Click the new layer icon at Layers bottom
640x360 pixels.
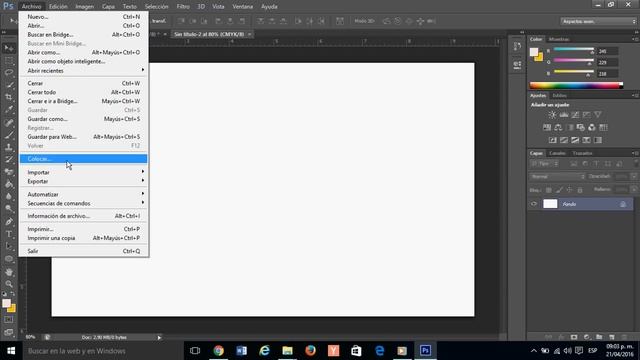(611, 337)
